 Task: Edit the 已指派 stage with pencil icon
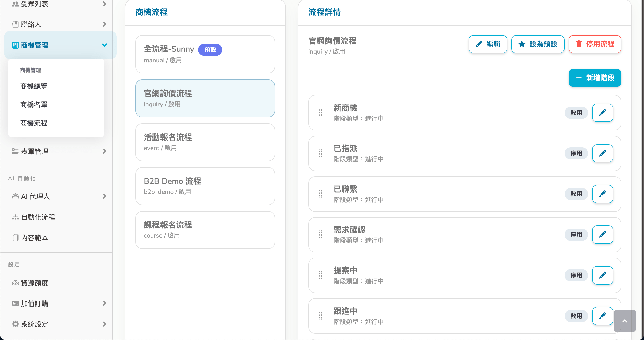602,153
